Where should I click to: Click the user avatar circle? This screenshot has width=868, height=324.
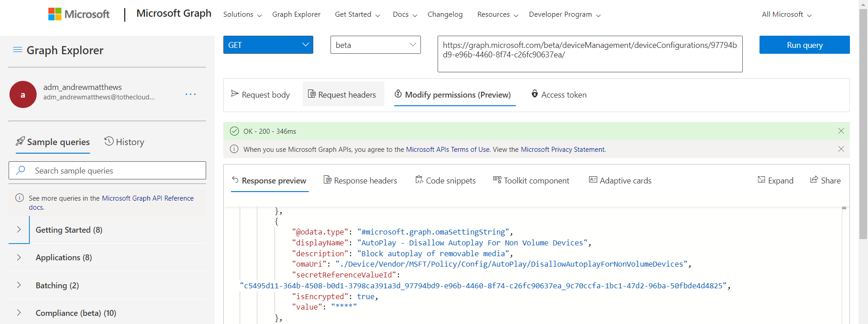pos(23,94)
